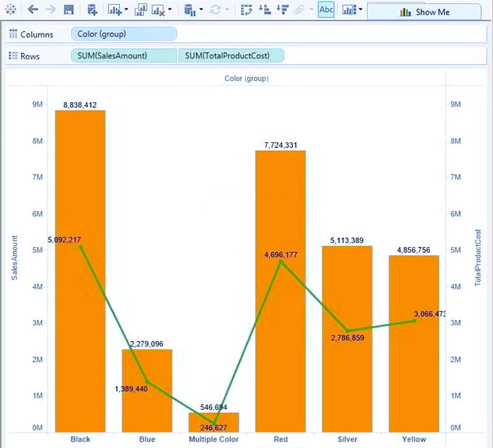This screenshot has width=493, height=448.
Task: Click the run update refresh icon
Action: click(216, 10)
